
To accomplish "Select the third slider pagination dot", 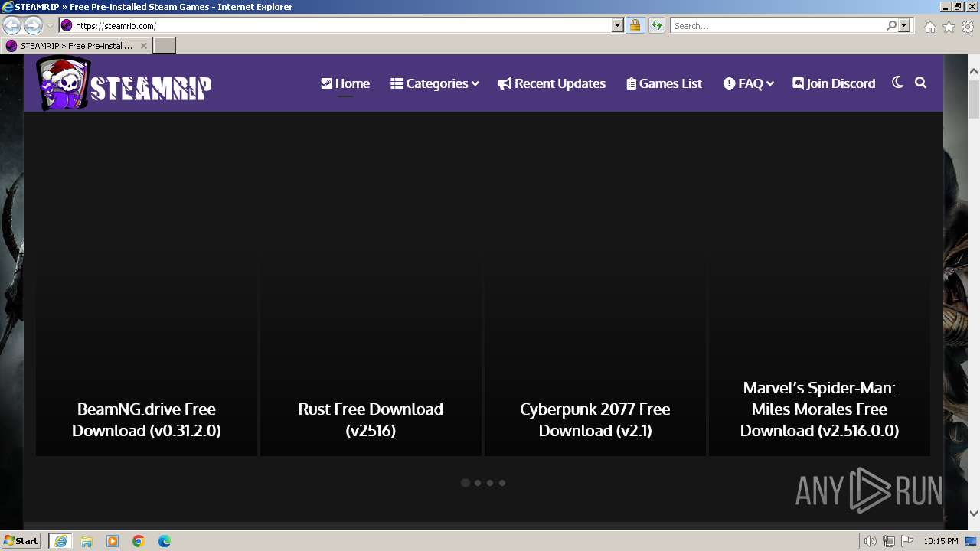I will tap(490, 483).
